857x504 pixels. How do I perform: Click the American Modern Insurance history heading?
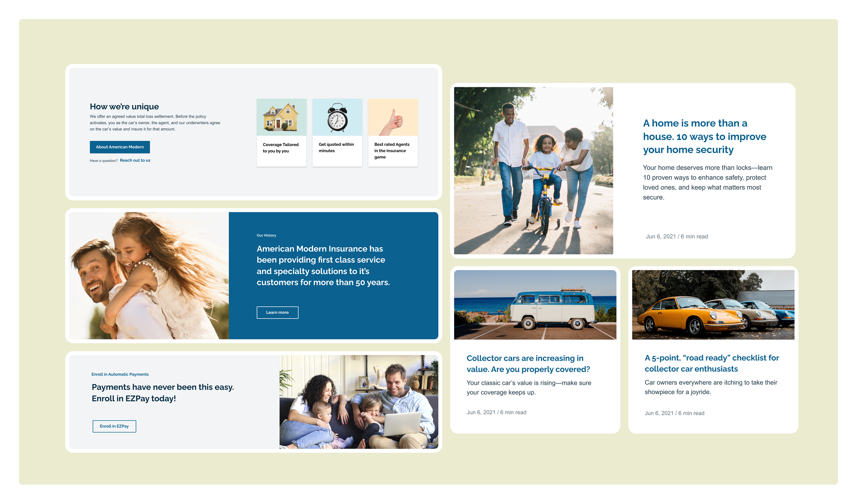point(323,265)
